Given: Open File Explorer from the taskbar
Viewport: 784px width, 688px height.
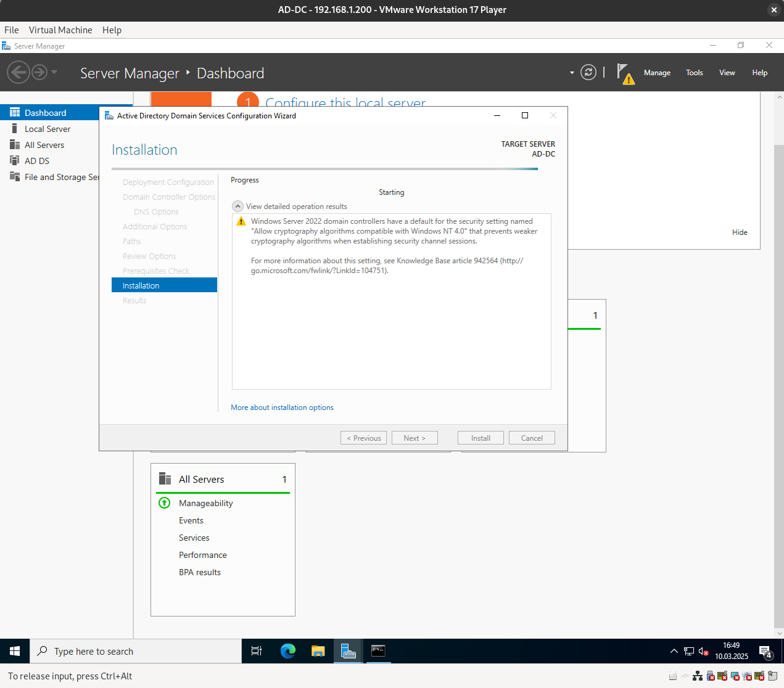Looking at the screenshot, I should tap(318, 651).
